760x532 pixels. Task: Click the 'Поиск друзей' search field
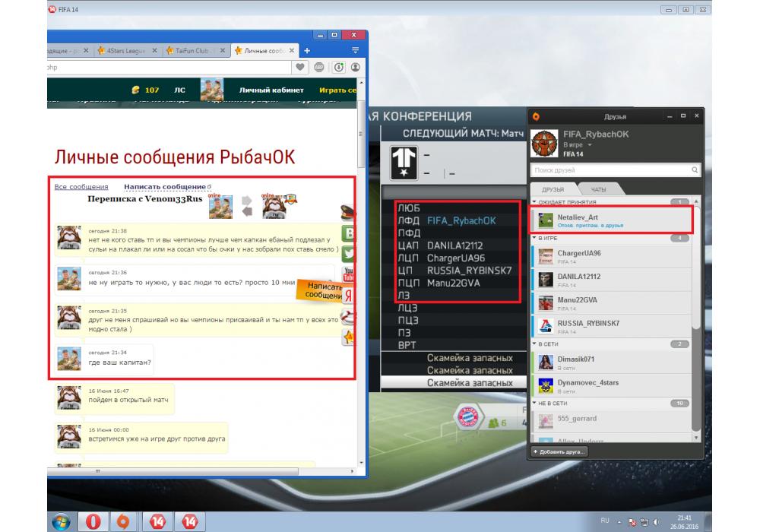coord(608,170)
